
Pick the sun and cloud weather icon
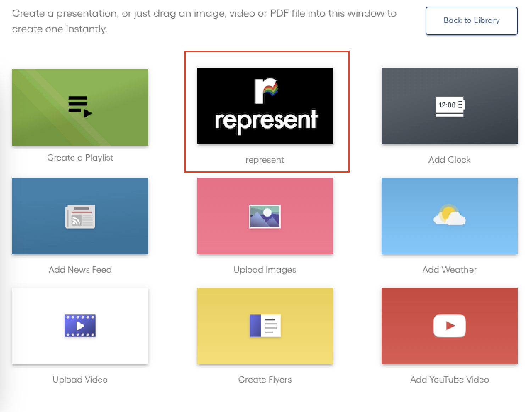point(449,215)
